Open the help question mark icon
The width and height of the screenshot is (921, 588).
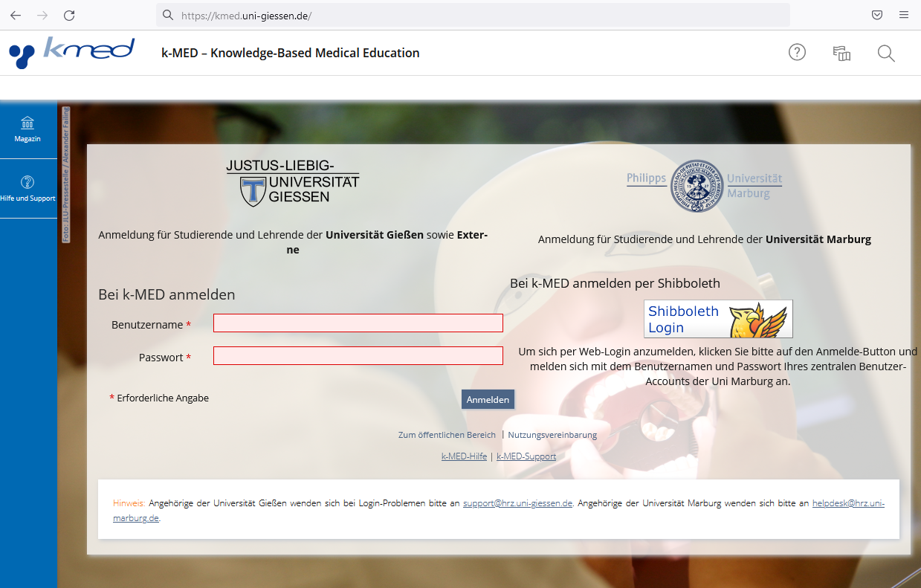click(797, 53)
